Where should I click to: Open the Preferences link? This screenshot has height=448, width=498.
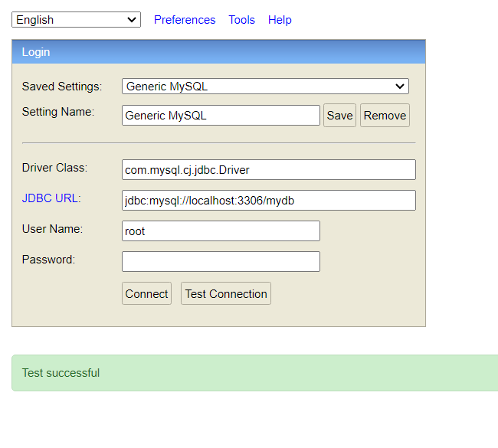click(185, 20)
